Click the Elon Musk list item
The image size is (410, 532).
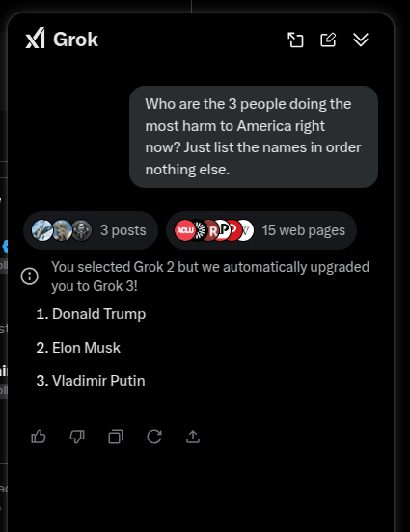coord(78,348)
